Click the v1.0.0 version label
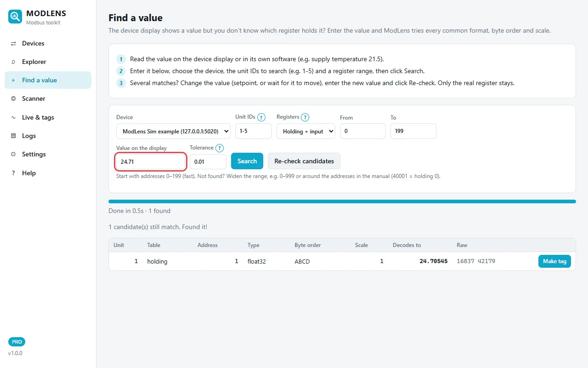The height and width of the screenshot is (368, 588). [15, 353]
